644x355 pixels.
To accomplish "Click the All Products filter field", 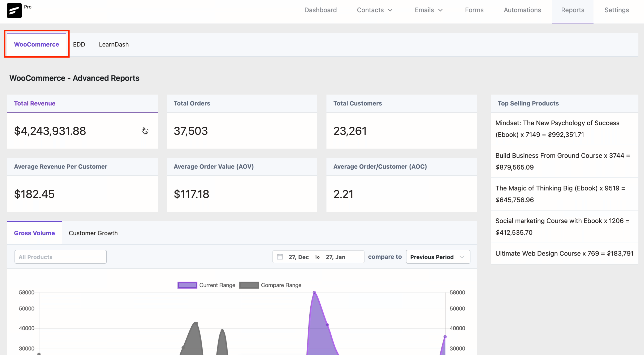I will 61,257.
